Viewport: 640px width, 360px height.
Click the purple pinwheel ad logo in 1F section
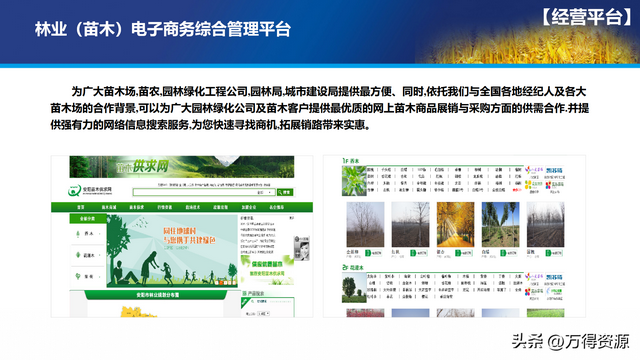click(x=534, y=170)
